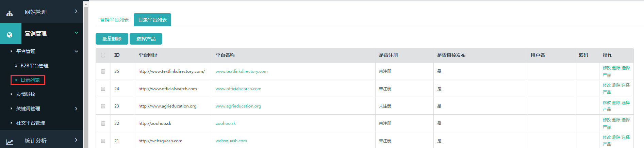Toggle the select-all checkbox in table header
This screenshot has width=644, height=148.
[103, 55]
